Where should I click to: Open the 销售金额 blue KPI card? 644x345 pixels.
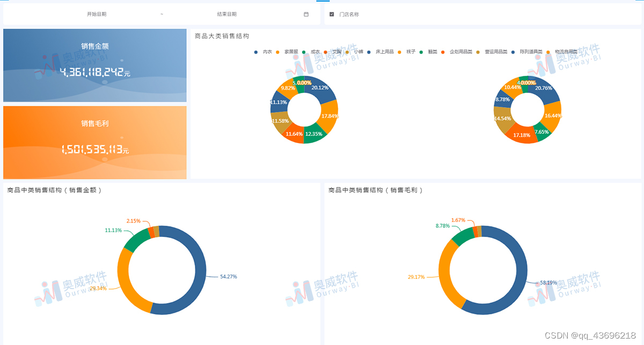(95, 66)
